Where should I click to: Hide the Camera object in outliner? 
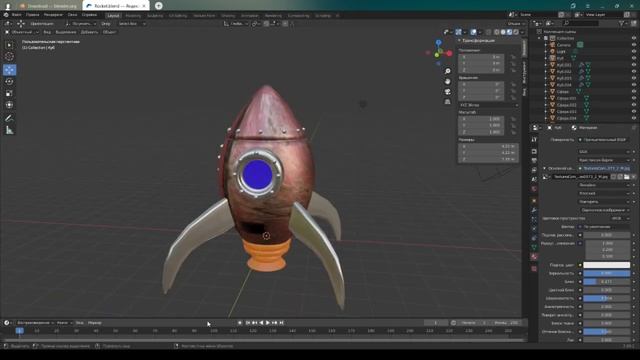pyautogui.click(x=634, y=45)
